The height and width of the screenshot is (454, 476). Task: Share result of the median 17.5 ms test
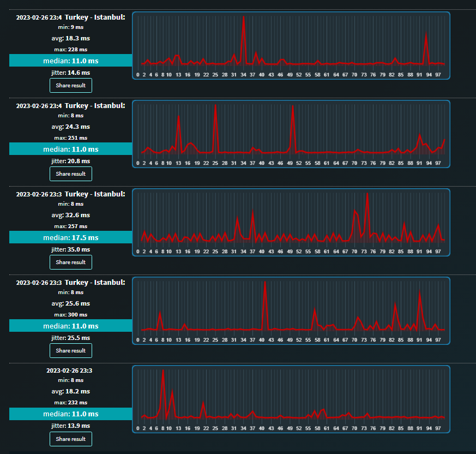[71, 262]
